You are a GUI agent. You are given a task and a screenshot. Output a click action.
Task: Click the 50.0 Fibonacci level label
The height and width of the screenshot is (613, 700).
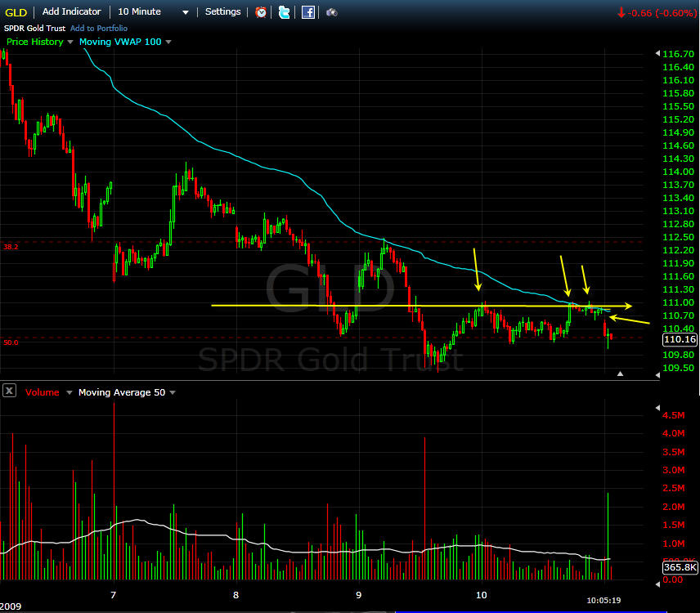coord(11,342)
